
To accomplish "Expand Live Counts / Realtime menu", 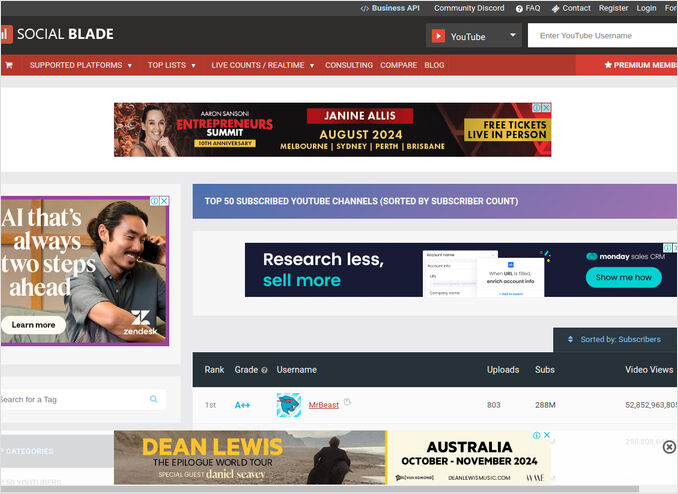I will point(262,65).
